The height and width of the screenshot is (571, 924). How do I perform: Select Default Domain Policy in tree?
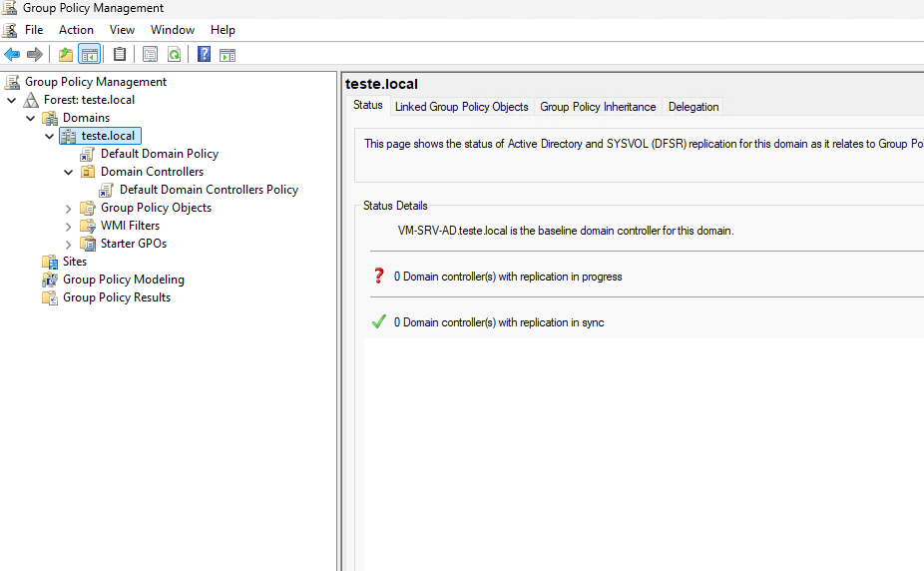click(x=159, y=154)
